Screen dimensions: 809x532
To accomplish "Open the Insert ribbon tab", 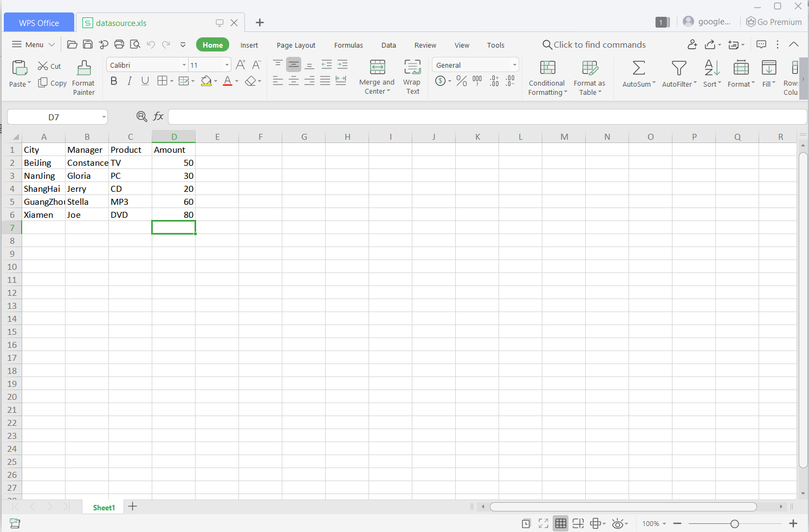I will coord(249,45).
